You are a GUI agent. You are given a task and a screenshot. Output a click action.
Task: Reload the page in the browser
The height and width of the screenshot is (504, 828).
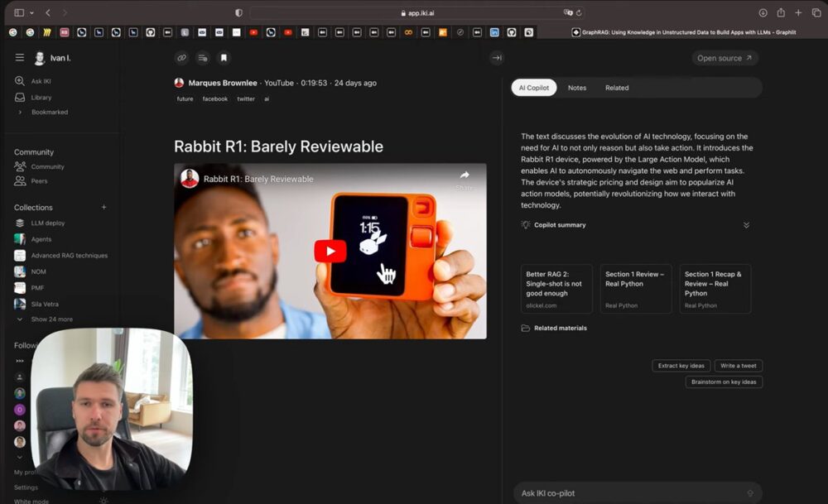click(579, 12)
